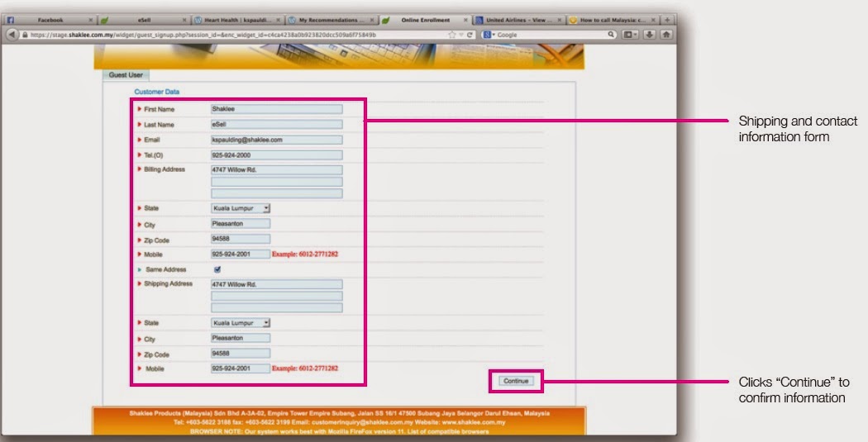Viewport: 868px width, 442px height.
Task: Click the Tel.(O) field
Action: click(276, 155)
